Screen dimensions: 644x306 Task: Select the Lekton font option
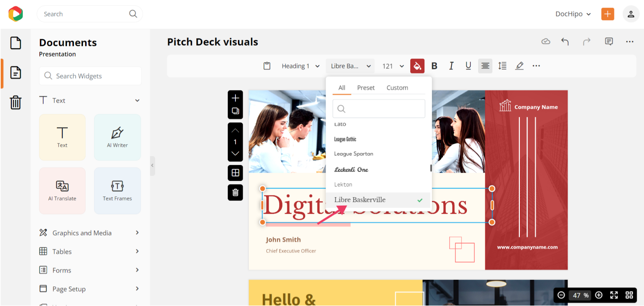tap(343, 184)
